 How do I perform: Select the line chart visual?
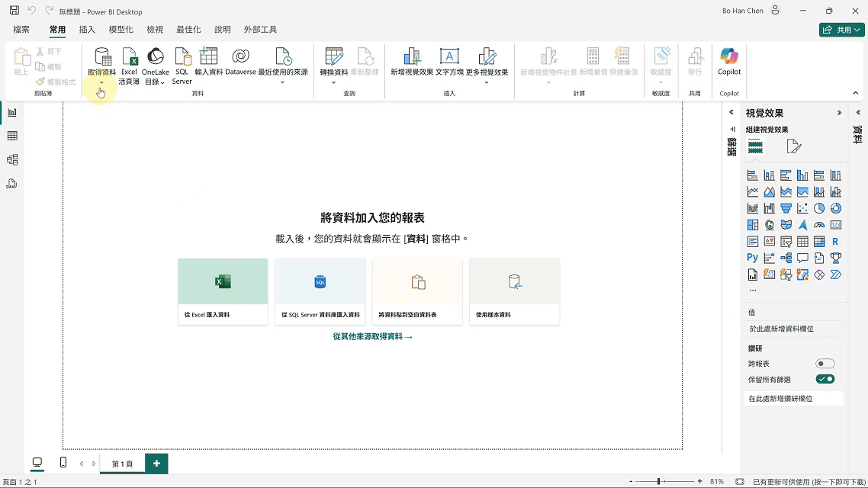pos(753,192)
